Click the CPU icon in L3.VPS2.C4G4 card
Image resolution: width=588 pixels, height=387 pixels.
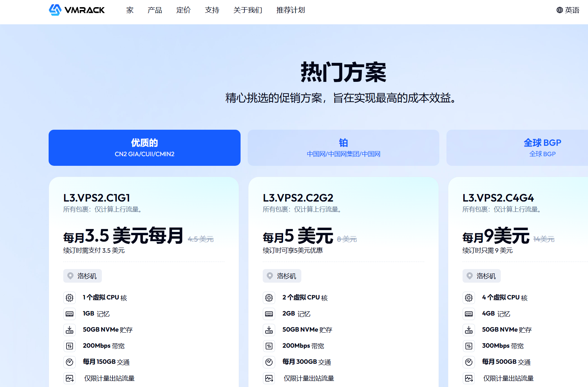[469, 298]
